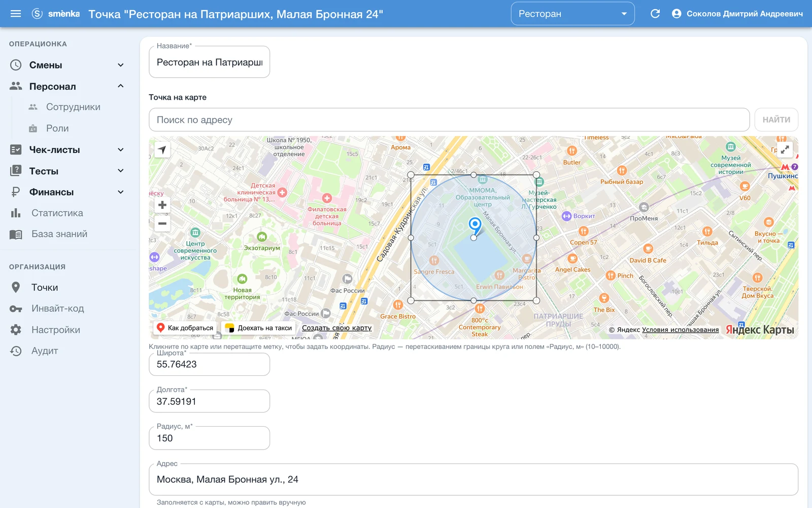Open Условия использования link on map

click(x=680, y=330)
